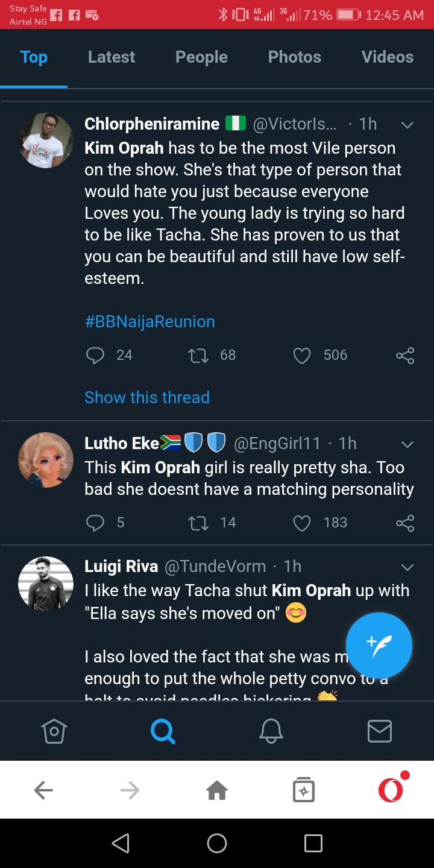The image size is (434, 868).
Task: View Luigi Riva's profile picture
Action: coord(46,583)
